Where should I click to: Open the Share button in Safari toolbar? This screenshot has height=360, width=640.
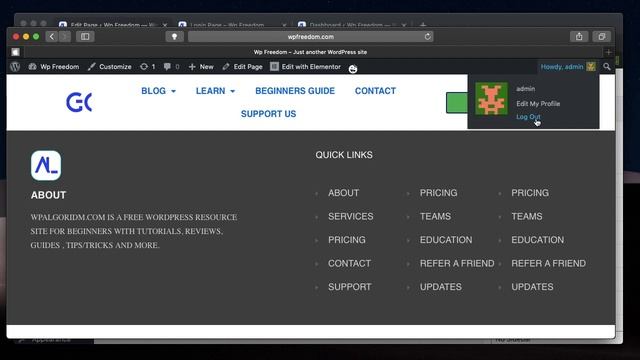coord(579,37)
